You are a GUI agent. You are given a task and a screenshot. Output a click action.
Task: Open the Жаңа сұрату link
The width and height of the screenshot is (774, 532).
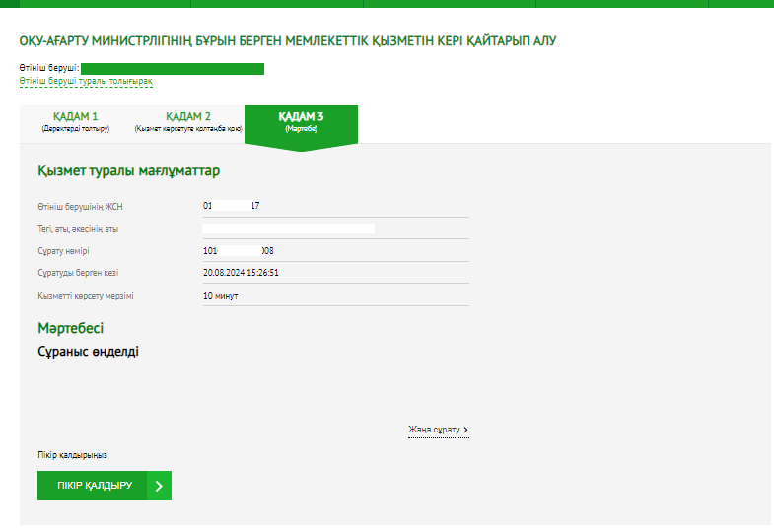click(434, 430)
